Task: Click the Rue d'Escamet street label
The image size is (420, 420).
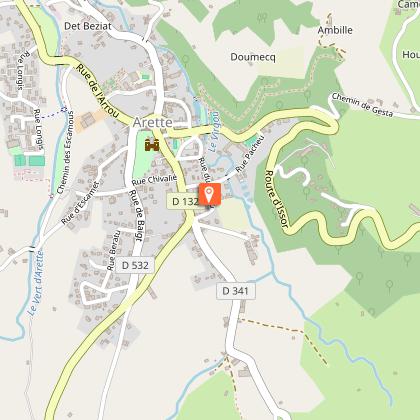Action: [80, 203]
